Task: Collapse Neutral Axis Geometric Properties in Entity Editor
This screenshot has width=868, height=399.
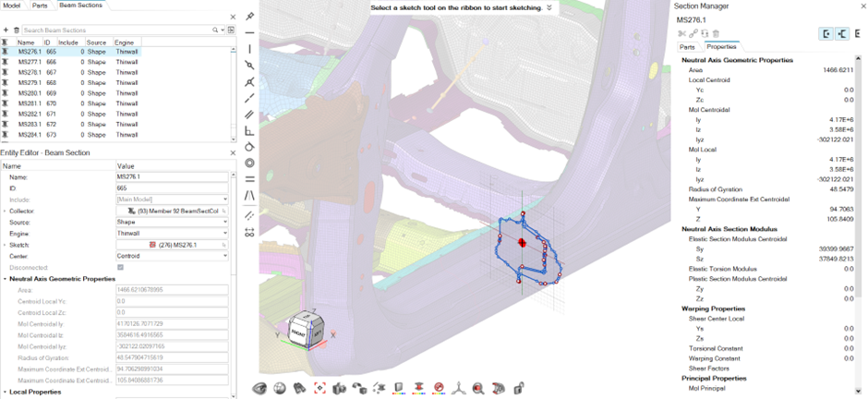Action: pyautogui.click(x=5, y=279)
